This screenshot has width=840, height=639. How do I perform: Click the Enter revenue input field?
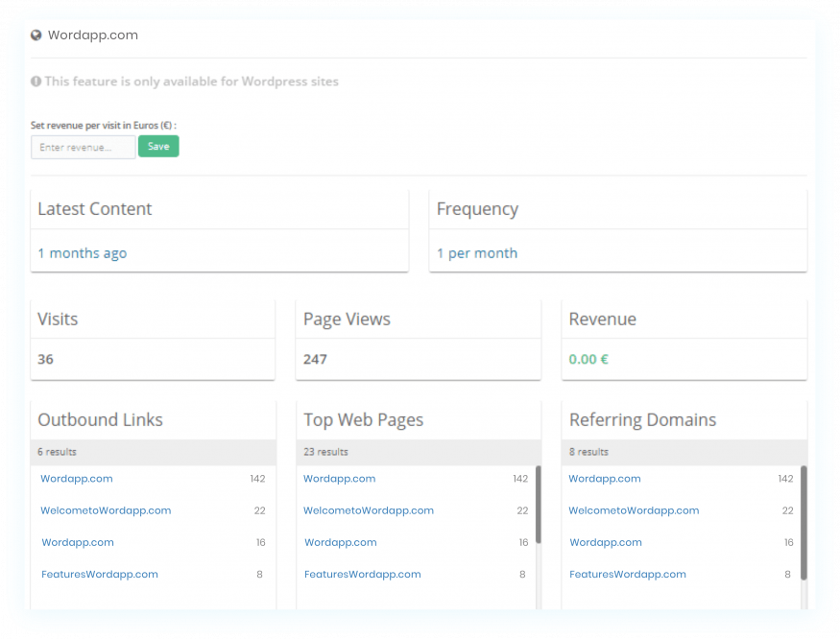point(82,147)
